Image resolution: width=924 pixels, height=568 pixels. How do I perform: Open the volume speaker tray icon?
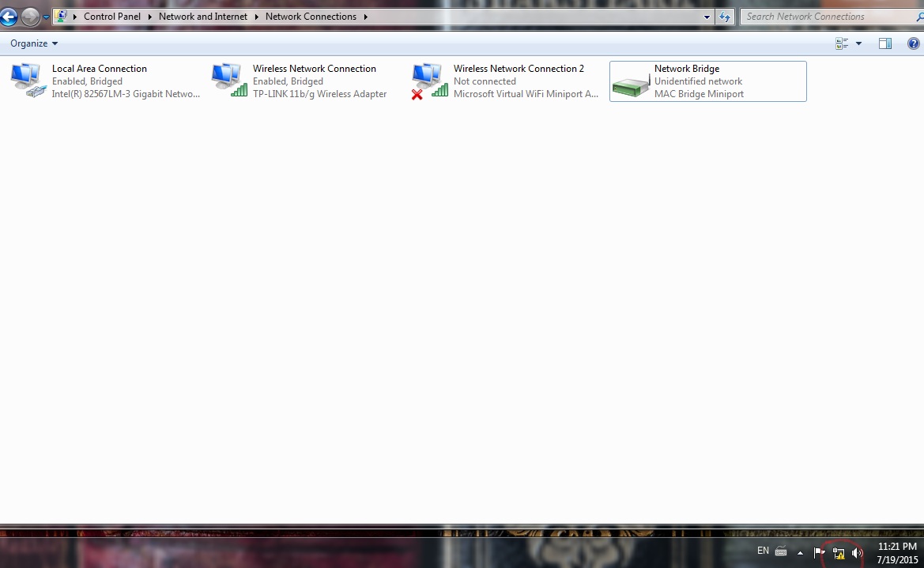click(x=857, y=553)
